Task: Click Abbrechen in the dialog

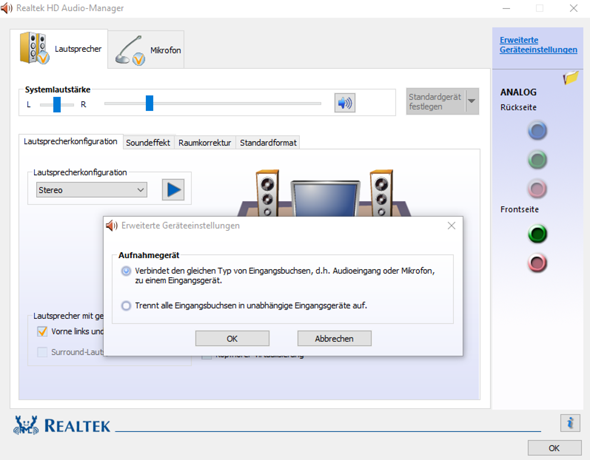Action: pos(334,339)
